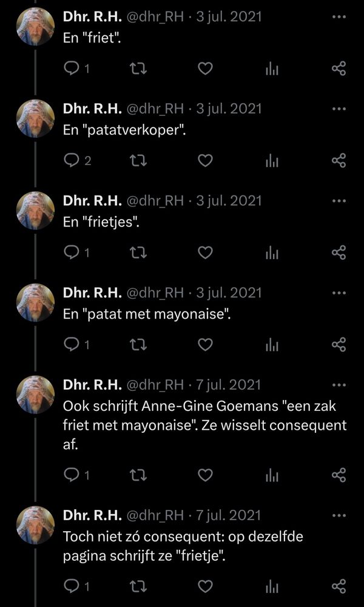View analytics for "Toch niet zó consequent" tweet
Image resolution: width=364 pixels, height=607 pixels.
(272, 587)
